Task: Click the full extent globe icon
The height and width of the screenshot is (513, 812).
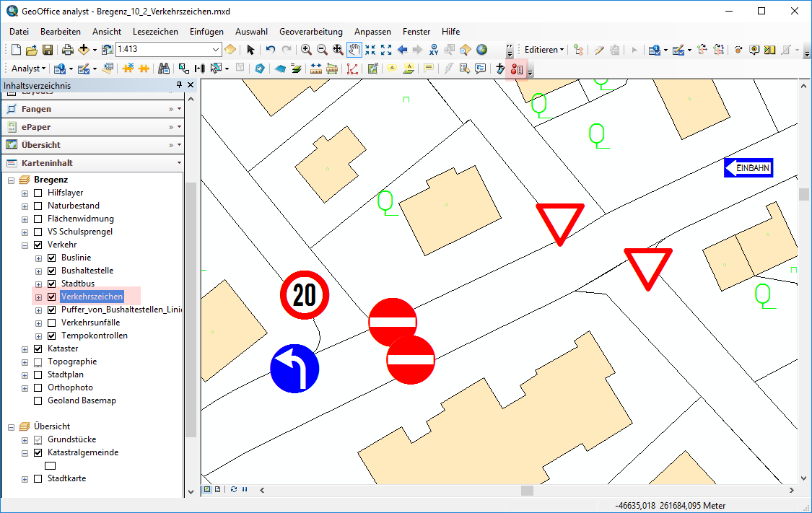Action: [x=481, y=50]
